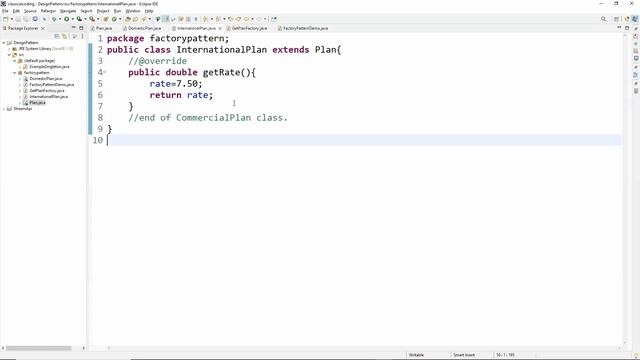Click the Debug bug icon
Image resolution: width=640 pixels, height=360 pixels.
point(54,19)
